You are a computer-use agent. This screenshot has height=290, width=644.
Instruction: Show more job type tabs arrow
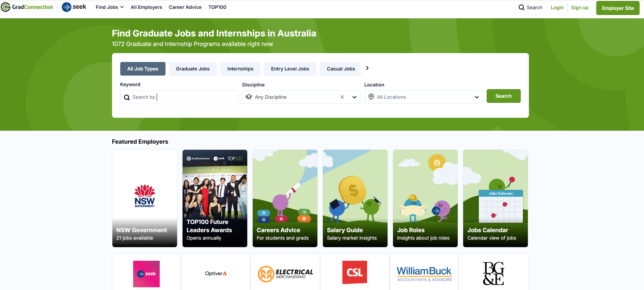point(367,68)
